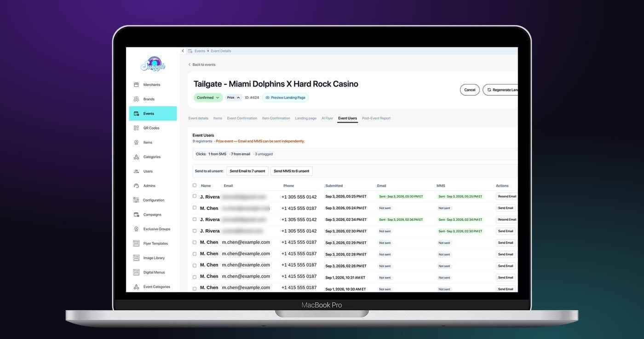The width and height of the screenshot is (644, 339).
Task: Click the Configuration sliders icon
Action: point(136,200)
